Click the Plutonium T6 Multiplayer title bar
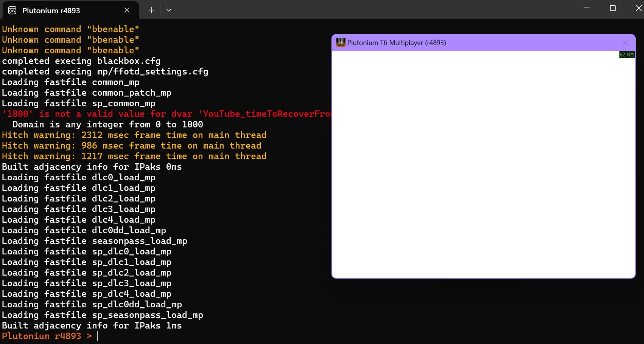Screen dimensions: 644x344 point(483,43)
